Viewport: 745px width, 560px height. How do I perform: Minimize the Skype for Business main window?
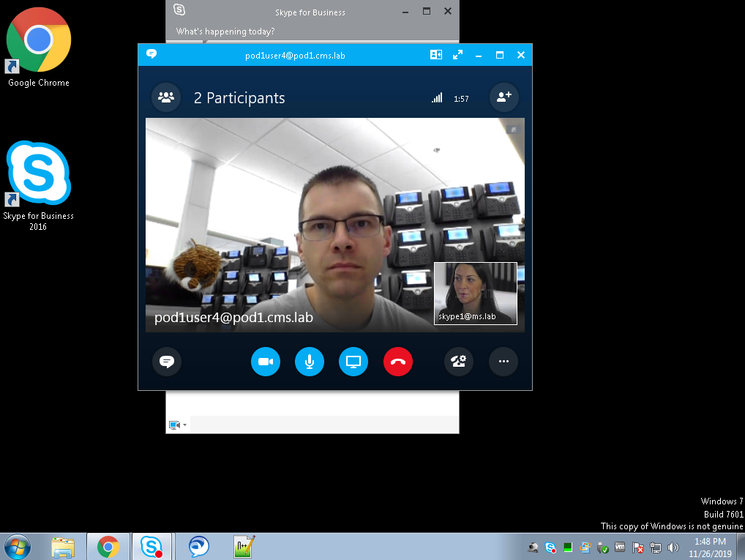coord(405,12)
